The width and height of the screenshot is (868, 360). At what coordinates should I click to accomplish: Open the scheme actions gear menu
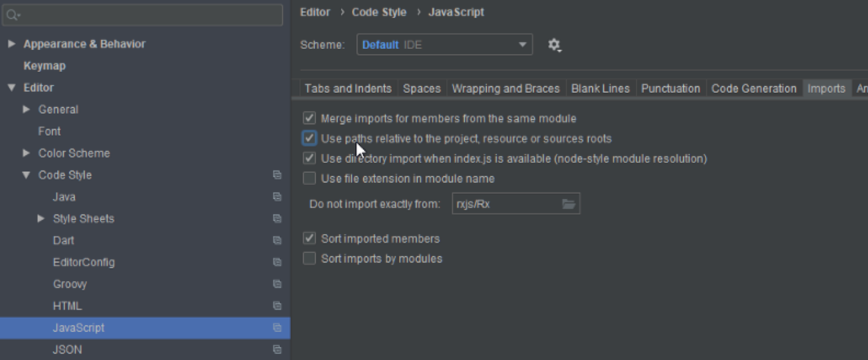pyautogui.click(x=554, y=45)
